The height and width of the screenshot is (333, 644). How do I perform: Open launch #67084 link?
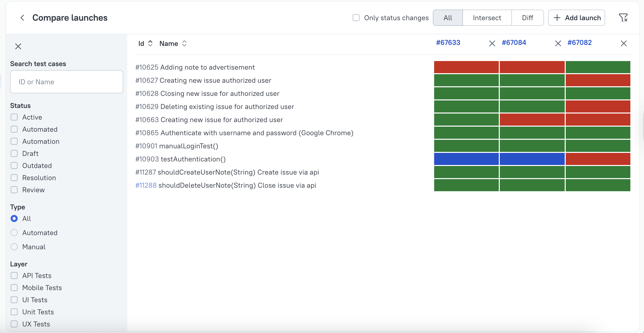pyautogui.click(x=514, y=42)
